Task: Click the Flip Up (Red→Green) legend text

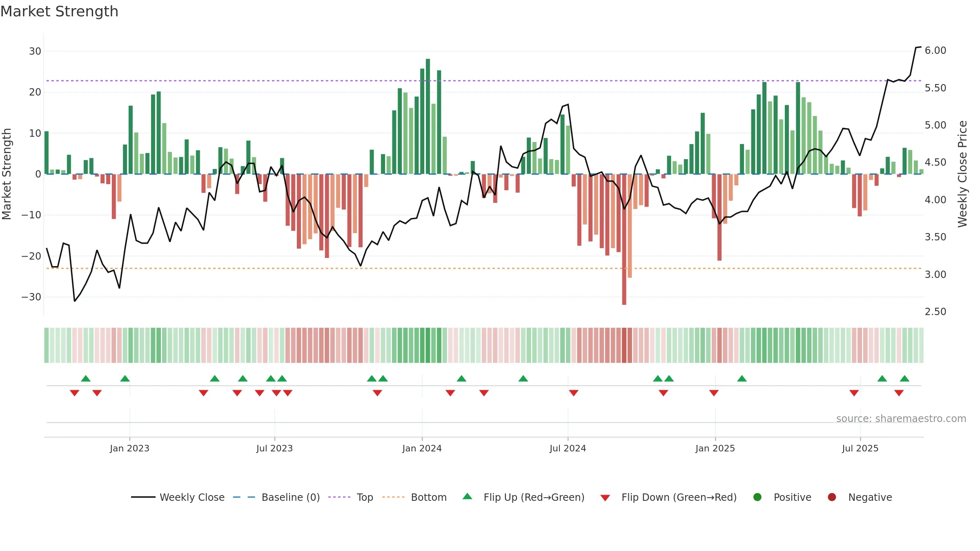Action: [x=534, y=497]
